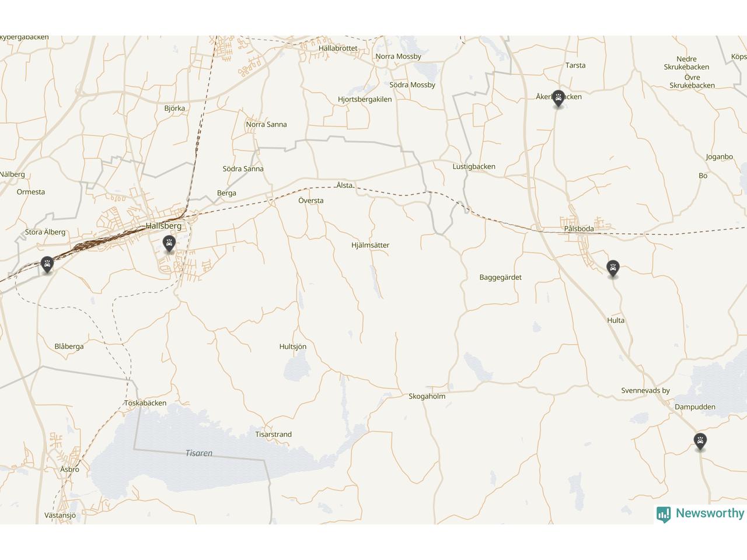Select the car marker below Dampudden
747x560 pixels.
pos(700,441)
